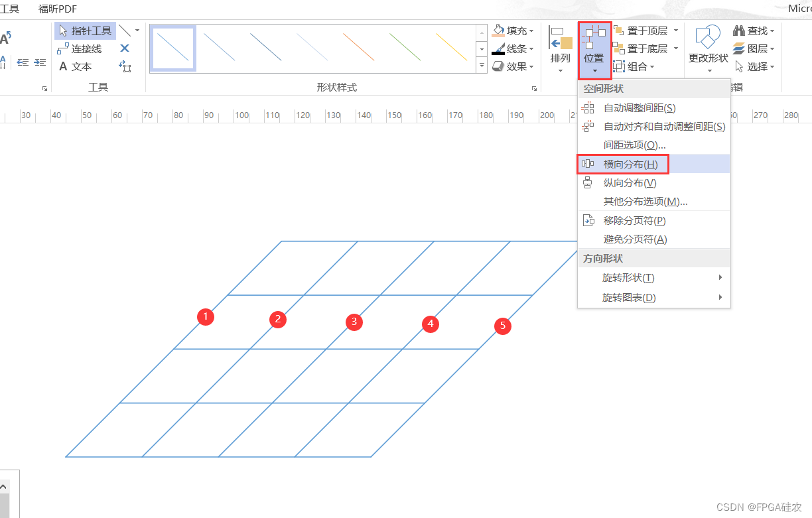This screenshot has width=812, height=518.
Task: Select the 文本 text tool
Action: pos(74,66)
